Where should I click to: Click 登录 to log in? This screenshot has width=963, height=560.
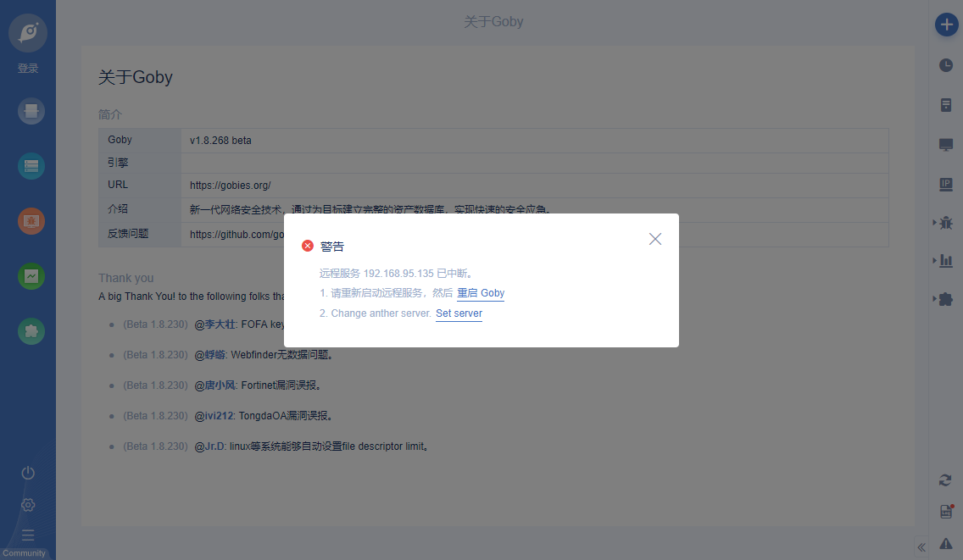(27, 68)
